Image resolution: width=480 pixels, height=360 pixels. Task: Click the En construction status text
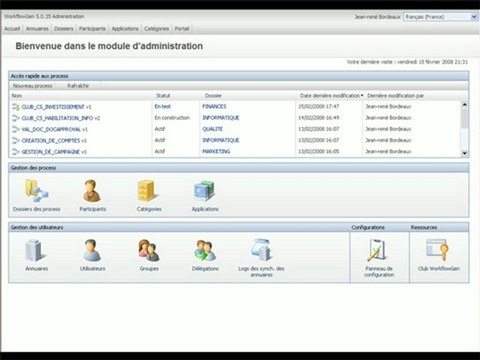tap(172, 118)
